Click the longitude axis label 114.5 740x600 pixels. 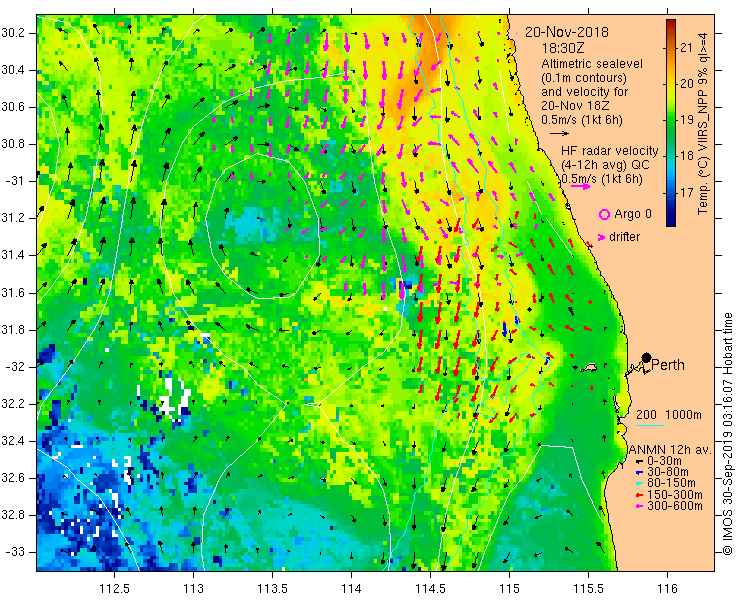(x=430, y=589)
